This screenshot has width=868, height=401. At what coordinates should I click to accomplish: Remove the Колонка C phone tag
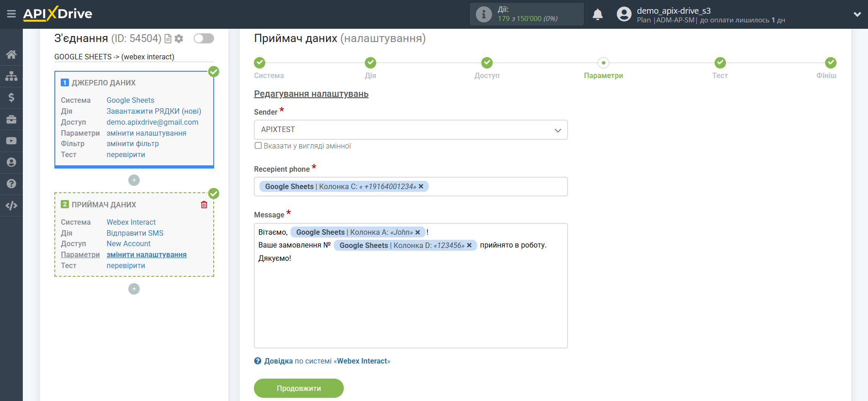point(421,186)
